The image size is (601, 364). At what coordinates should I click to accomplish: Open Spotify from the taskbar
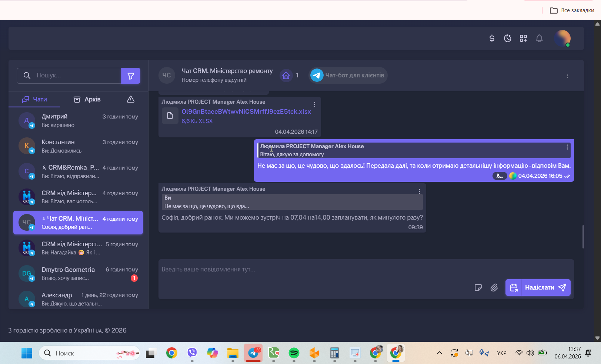click(x=294, y=353)
